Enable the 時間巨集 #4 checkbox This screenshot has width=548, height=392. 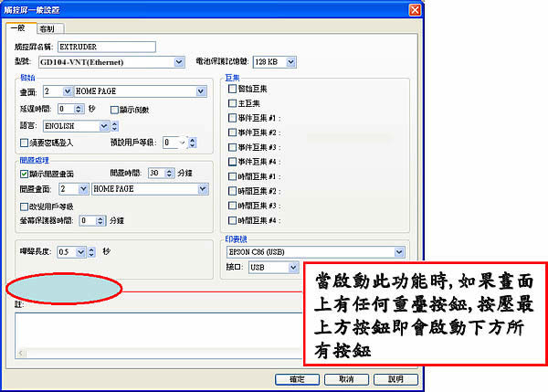click(x=232, y=220)
